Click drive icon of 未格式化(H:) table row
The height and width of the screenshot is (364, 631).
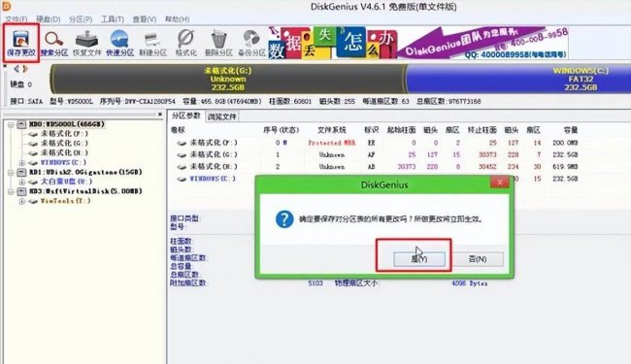pos(182,167)
